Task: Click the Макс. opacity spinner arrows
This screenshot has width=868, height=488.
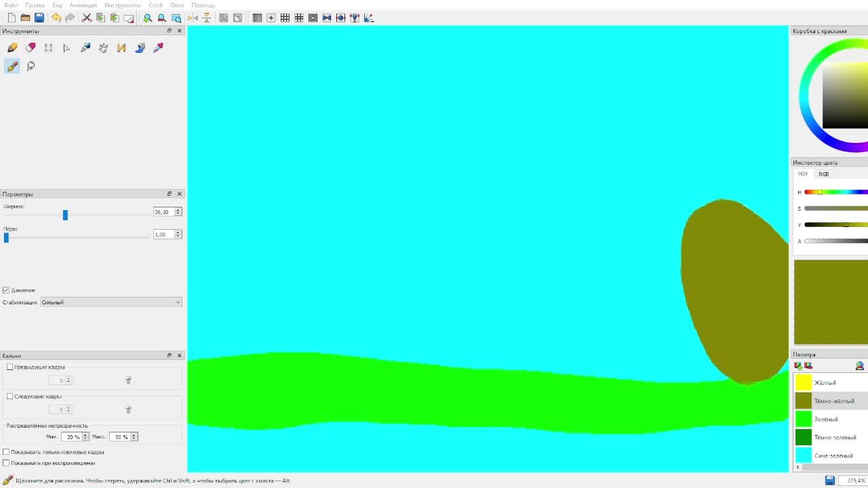Action: pyautogui.click(x=134, y=436)
